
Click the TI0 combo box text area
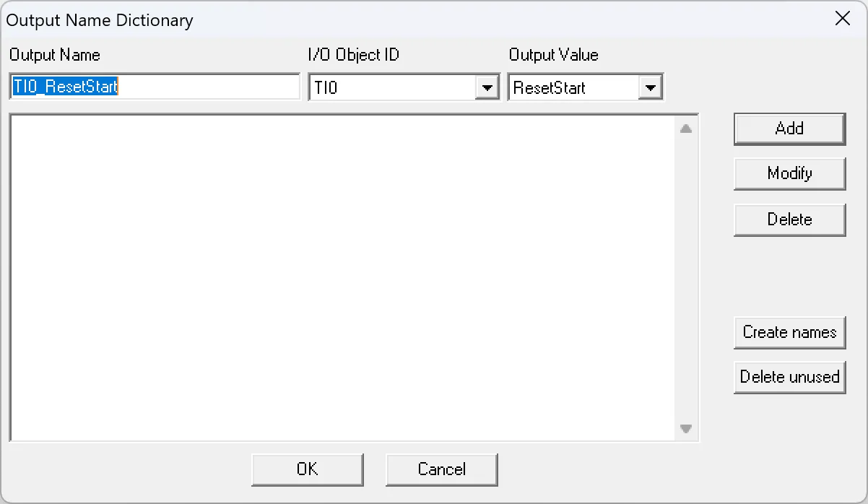point(390,87)
